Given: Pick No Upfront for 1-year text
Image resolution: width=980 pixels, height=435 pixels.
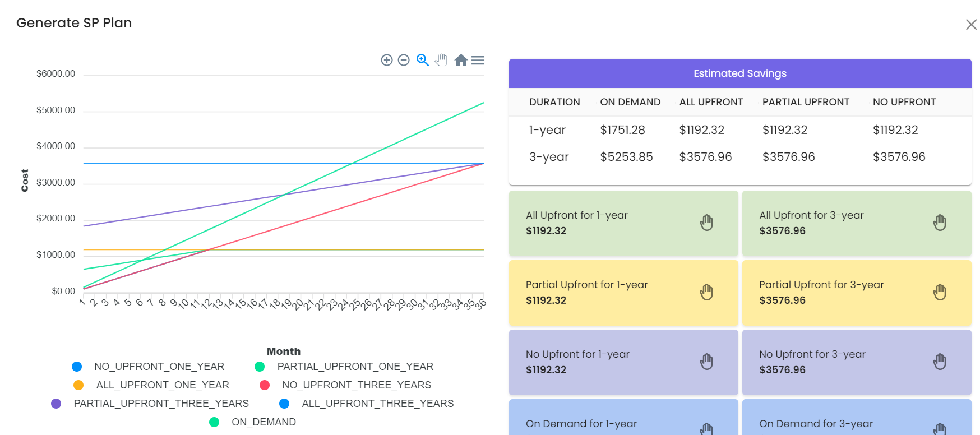Looking at the screenshot, I should point(577,354).
